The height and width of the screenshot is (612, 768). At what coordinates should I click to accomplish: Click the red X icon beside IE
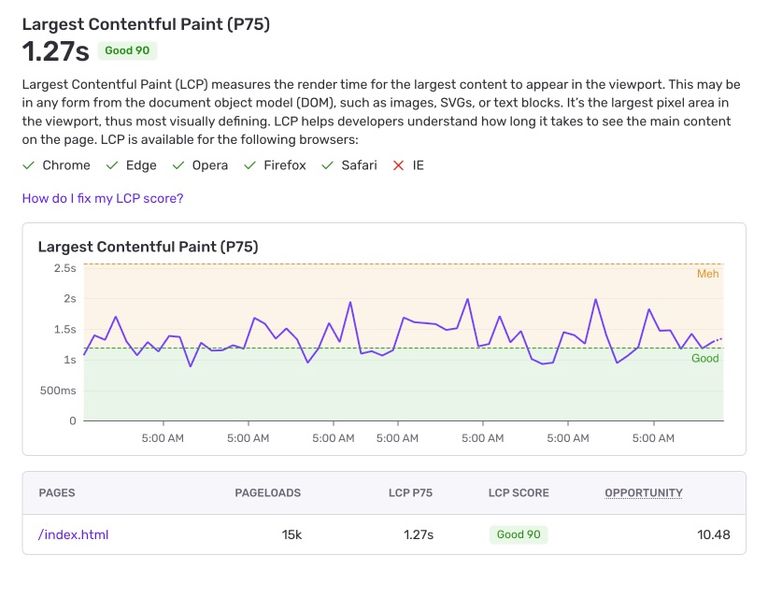click(398, 166)
